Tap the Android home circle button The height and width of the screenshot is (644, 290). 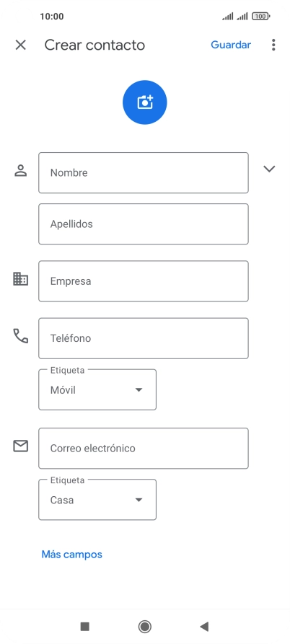(x=144, y=627)
